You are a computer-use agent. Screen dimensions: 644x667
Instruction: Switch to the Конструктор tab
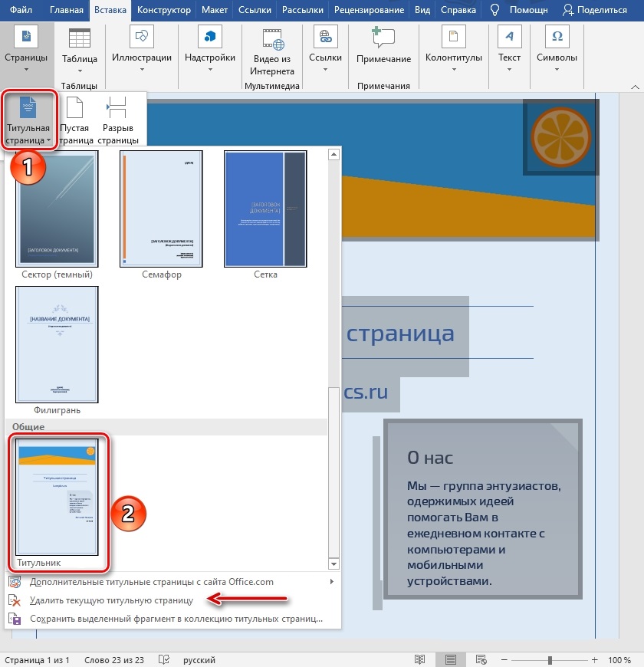[164, 11]
